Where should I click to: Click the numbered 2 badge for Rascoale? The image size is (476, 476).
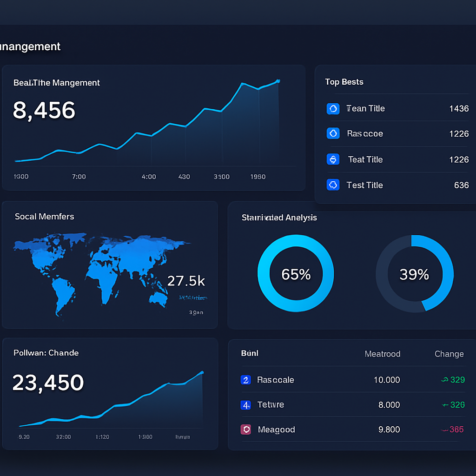coord(245,380)
